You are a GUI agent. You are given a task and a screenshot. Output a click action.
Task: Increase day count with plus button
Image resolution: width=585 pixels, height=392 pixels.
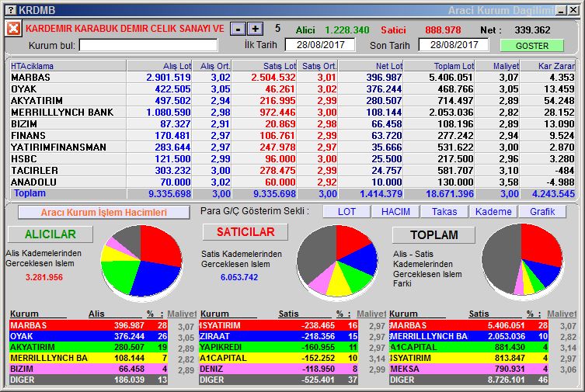tap(255, 29)
